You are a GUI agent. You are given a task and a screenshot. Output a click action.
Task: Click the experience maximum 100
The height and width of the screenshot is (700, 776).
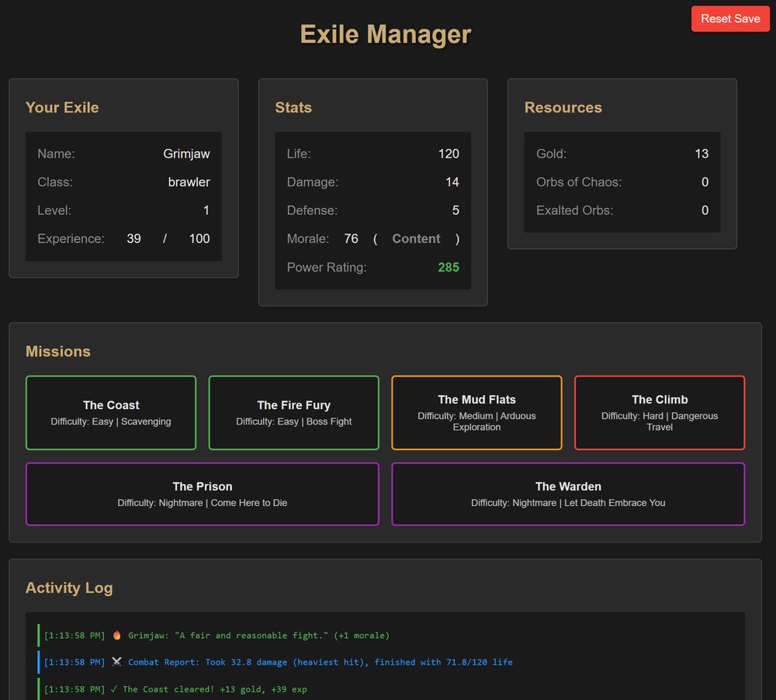click(199, 238)
